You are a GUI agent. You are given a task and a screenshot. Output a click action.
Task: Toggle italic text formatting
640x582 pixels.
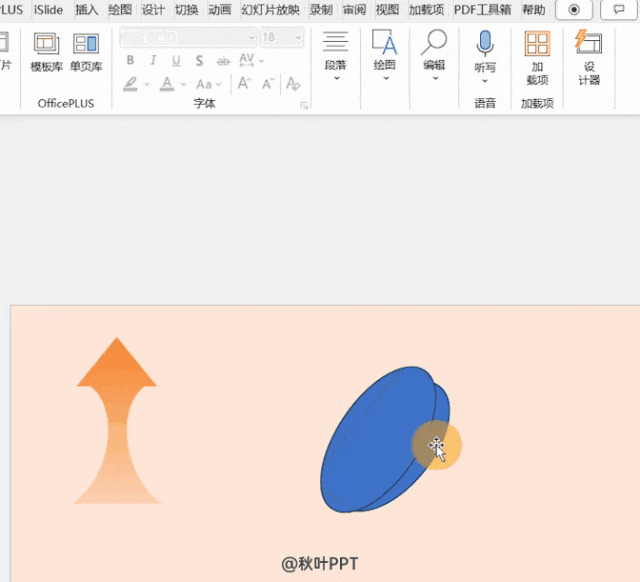153,61
